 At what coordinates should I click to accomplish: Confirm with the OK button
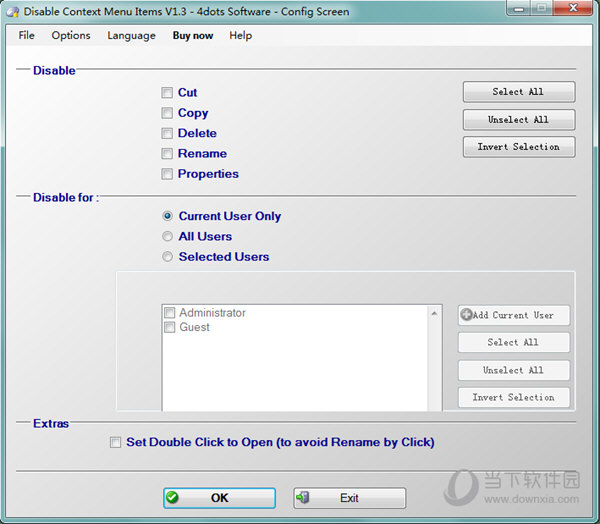pos(219,498)
